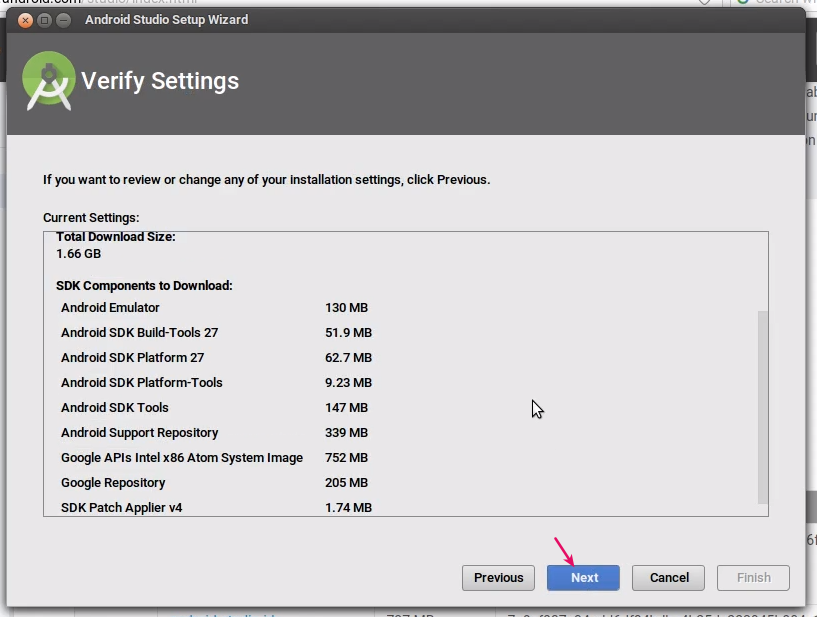Click the Google APIs Intel x86 Atom System Image entry
Screen dimensions: 817x617
pos(182,457)
